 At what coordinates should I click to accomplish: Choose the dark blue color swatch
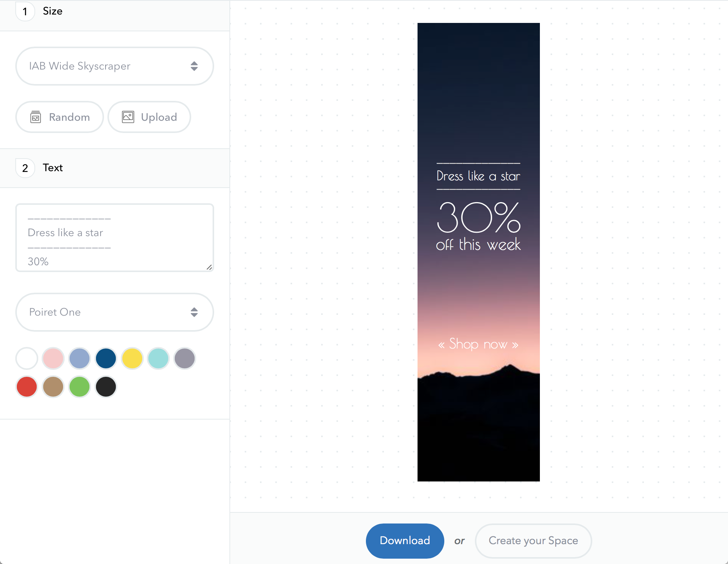pos(106,358)
